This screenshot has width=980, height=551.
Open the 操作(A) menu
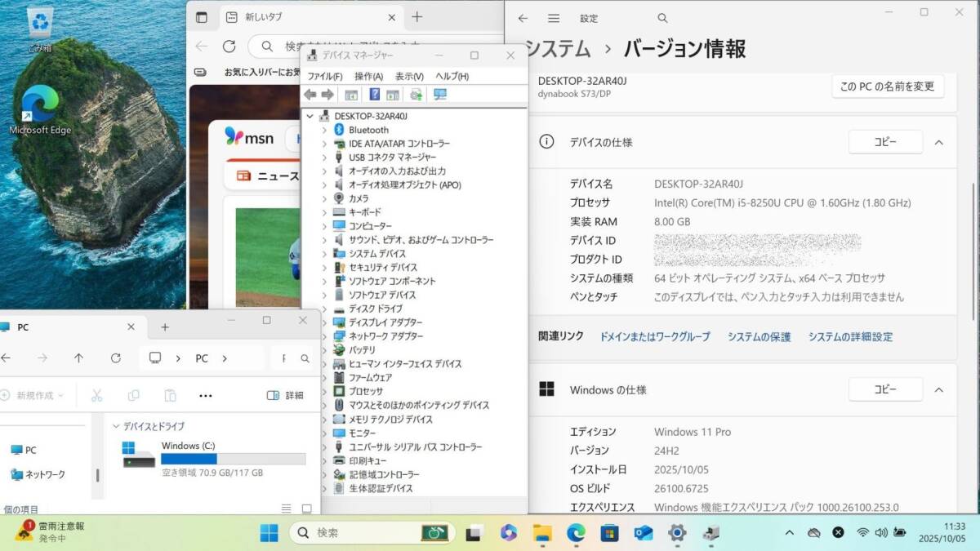tap(368, 76)
